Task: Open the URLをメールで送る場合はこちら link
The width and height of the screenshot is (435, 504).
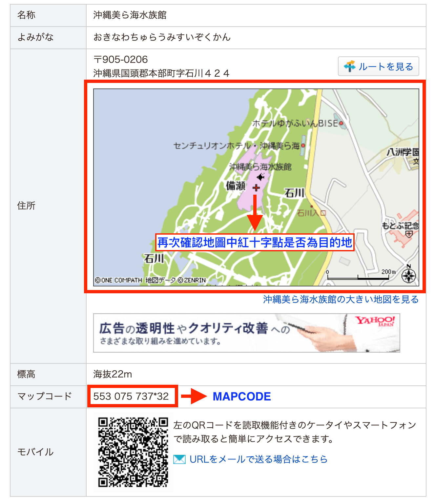Action: 259,459
